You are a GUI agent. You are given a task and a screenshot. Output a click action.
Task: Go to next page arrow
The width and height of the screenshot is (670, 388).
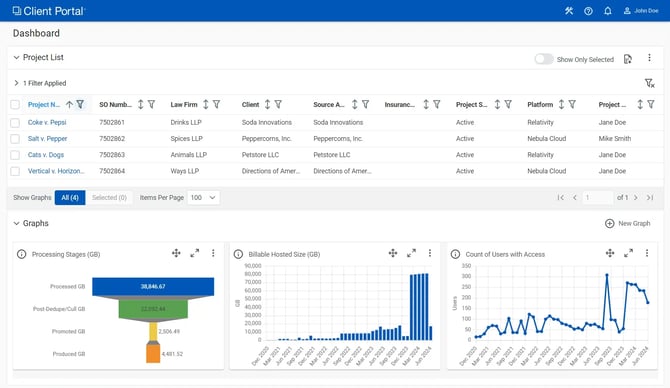coord(636,197)
